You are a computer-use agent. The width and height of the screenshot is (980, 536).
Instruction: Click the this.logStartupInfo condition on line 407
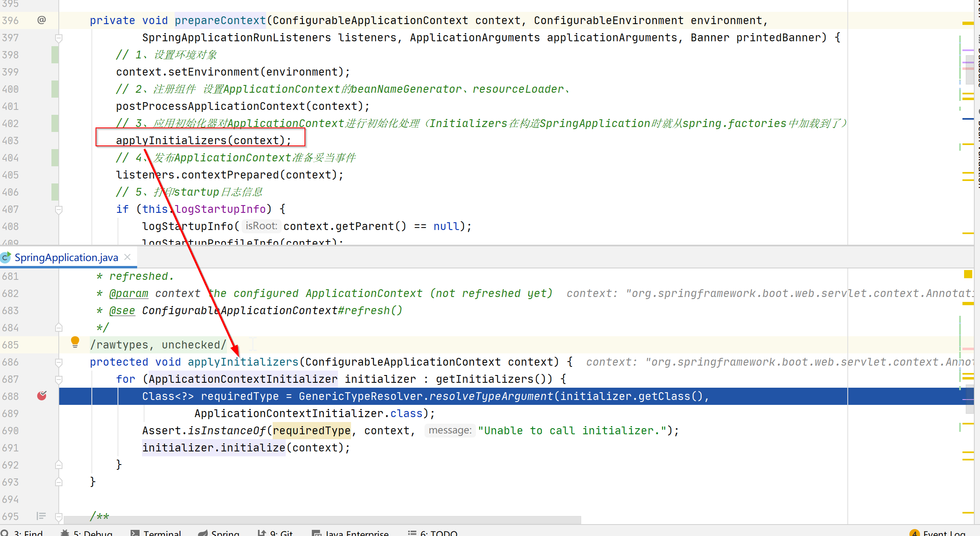pyautogui.click(x=204, y=209)
